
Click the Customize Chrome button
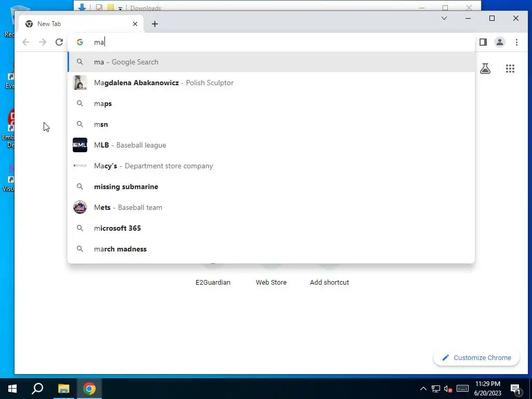[476, 357]
